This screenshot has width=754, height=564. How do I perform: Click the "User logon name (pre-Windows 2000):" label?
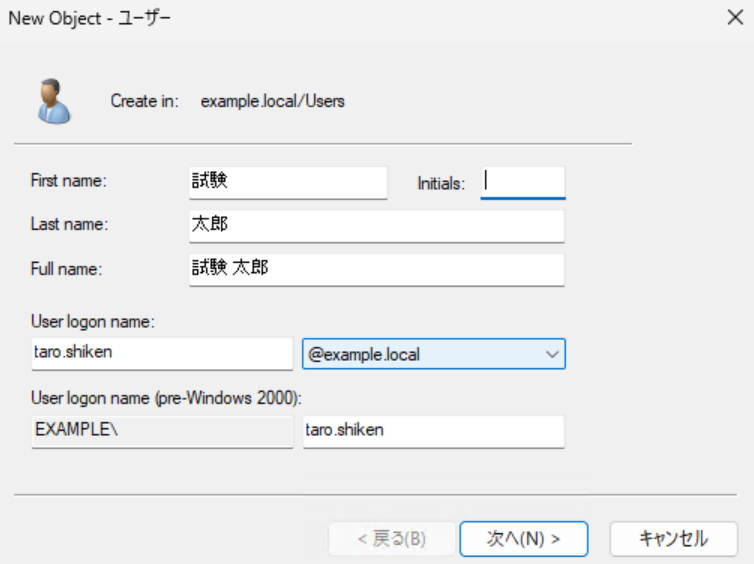point(167,398)
